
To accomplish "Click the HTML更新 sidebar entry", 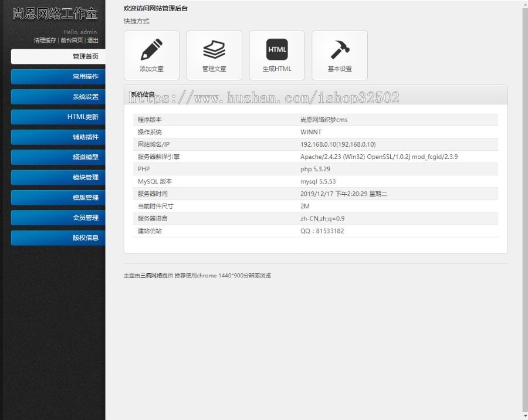I will click(x=57, y=117).
